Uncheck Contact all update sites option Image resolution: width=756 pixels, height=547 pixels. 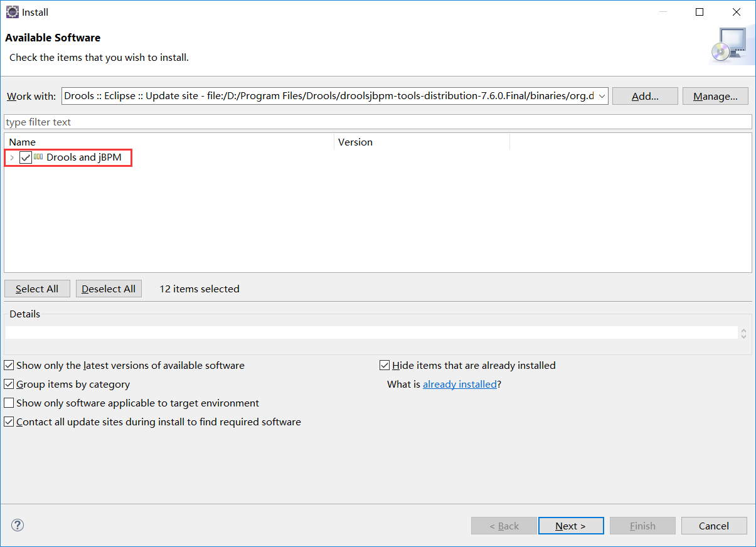click(9, 422)
